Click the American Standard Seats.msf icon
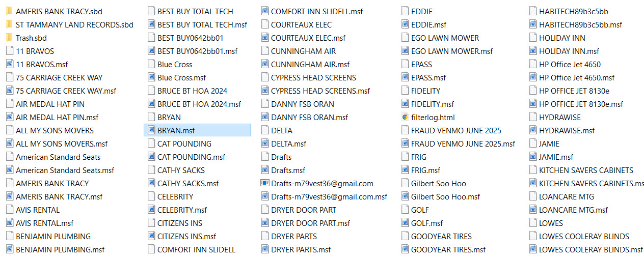Screen dimensions: 644x259 click(x=9, y=170)
